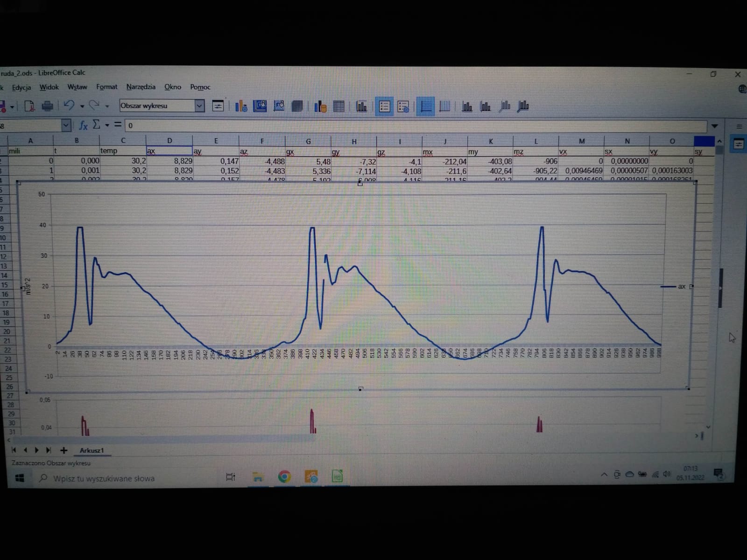Screen dimensions: 747x560
Task: Select the Arkusz1 sheet tab
Action: point(92,450)
